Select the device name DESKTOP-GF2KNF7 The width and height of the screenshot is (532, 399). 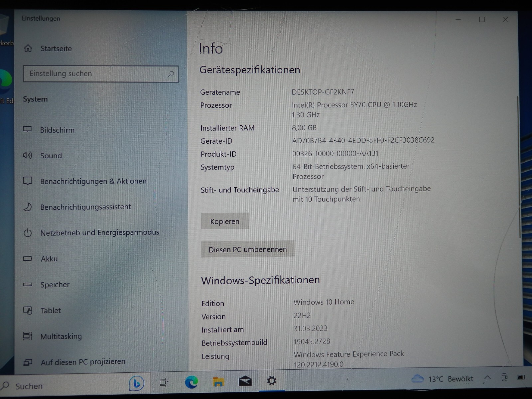pos(323,92)
